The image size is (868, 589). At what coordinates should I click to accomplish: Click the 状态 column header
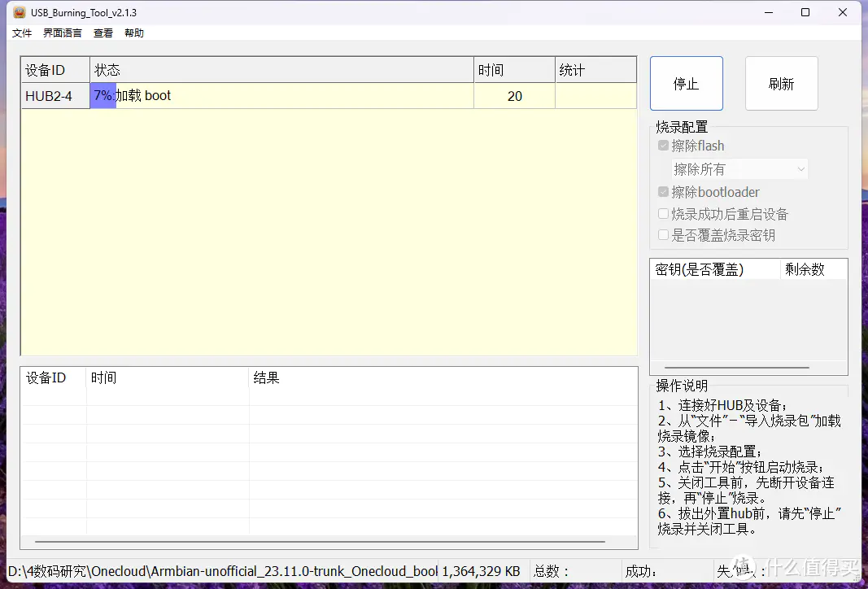(281, 70)
